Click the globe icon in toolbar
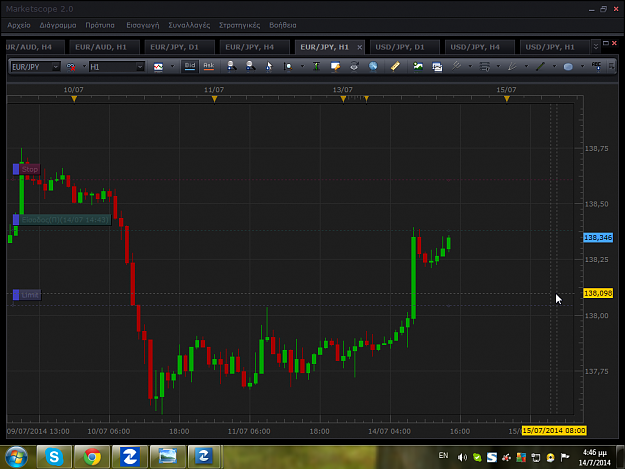Screen dimensions: 625x469 pyautogui.click(x=373, y=66)
